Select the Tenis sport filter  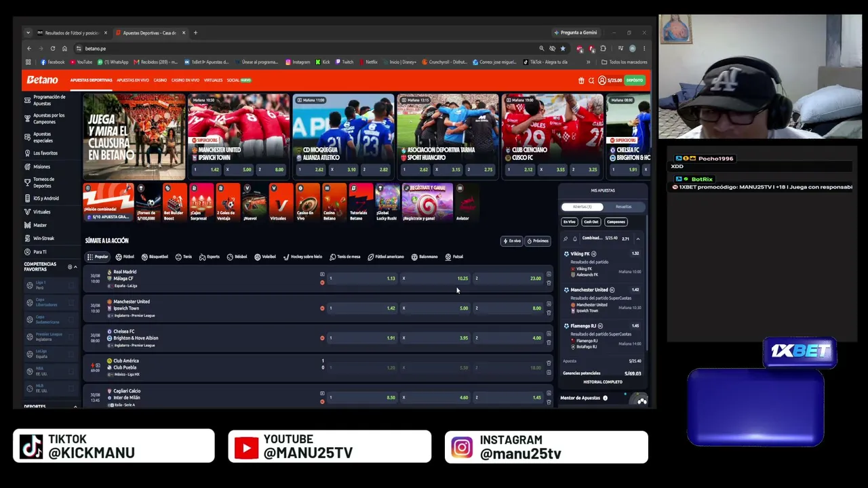pos(183,257)
